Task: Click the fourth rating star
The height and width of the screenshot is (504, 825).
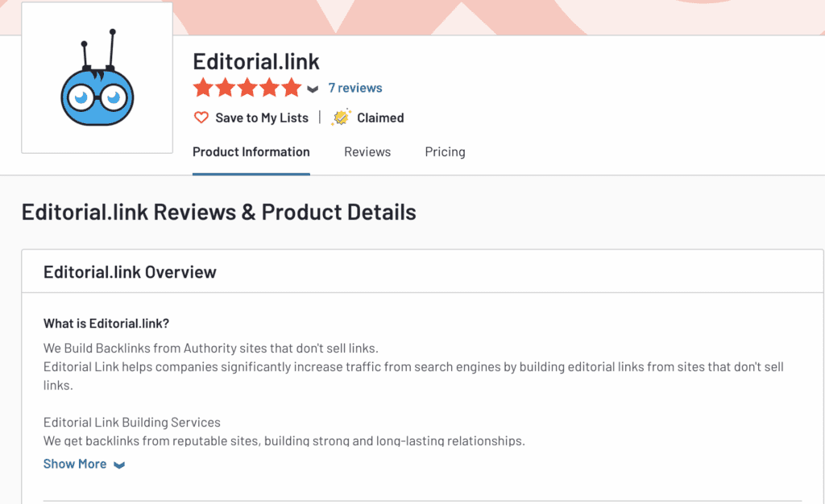Action: (269, 88)
